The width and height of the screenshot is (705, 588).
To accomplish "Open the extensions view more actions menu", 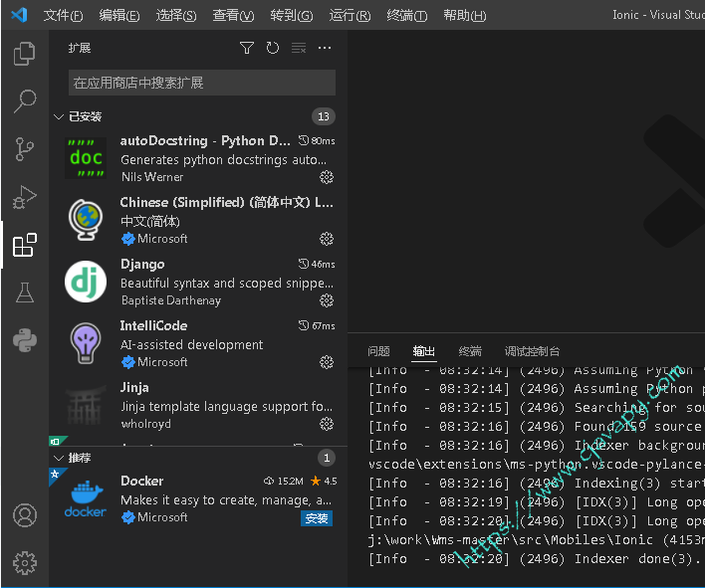I will pyautogui.click(x=325, y=48).
